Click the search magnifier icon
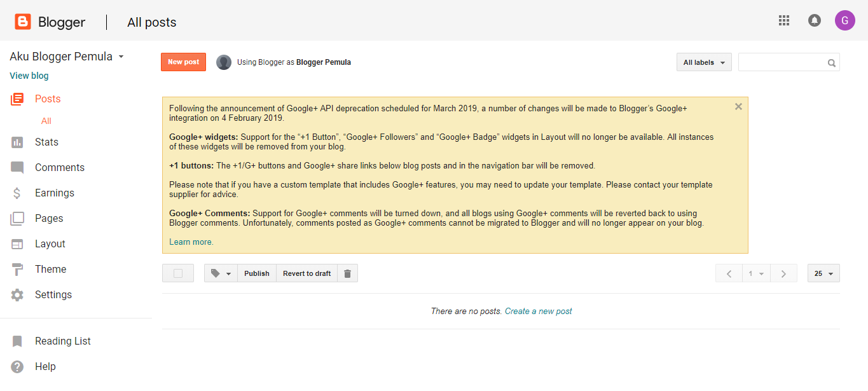This screenshot has width=868, height=391. 831,63
